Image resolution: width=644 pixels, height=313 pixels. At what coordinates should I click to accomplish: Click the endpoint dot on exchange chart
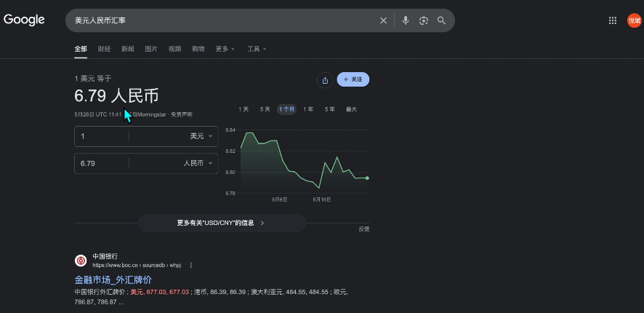tap(367, 178)
